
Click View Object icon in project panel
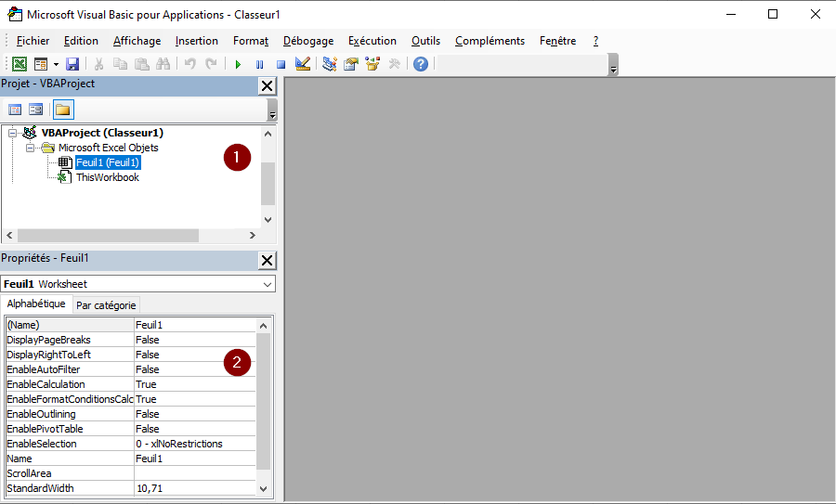(35, 110)
